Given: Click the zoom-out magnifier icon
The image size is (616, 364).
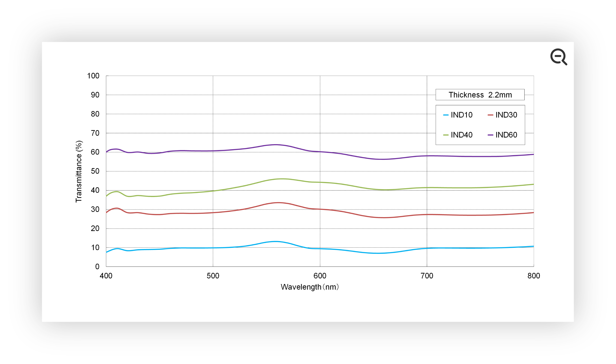Looking at the screenshot, I should tap(559, 57).
